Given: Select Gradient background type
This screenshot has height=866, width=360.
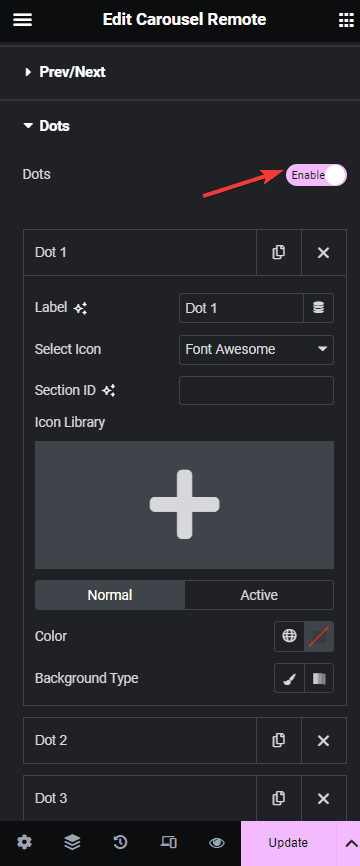Looking at the screenshot, I should 319,678.
